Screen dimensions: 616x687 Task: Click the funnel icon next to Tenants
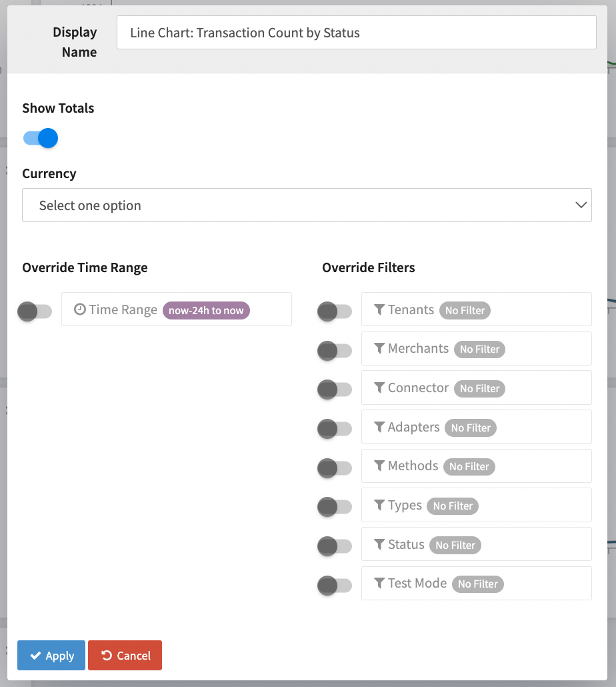379,309
